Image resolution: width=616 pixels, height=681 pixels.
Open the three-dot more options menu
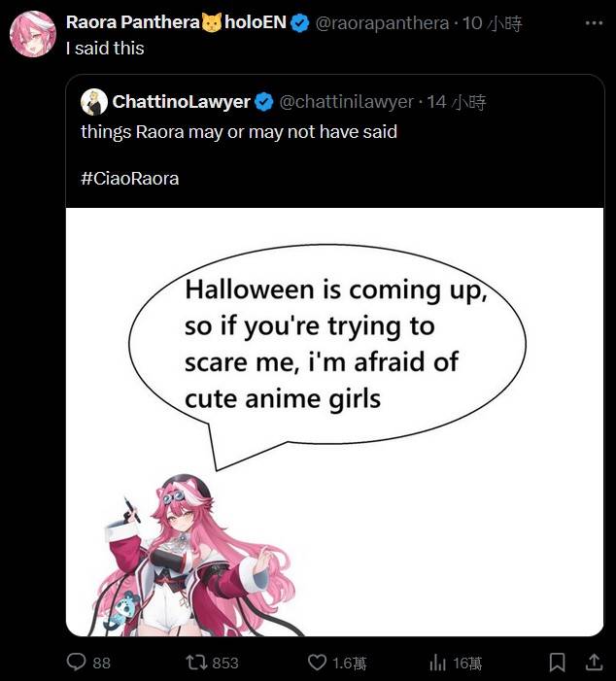click(x=594, y=22)
